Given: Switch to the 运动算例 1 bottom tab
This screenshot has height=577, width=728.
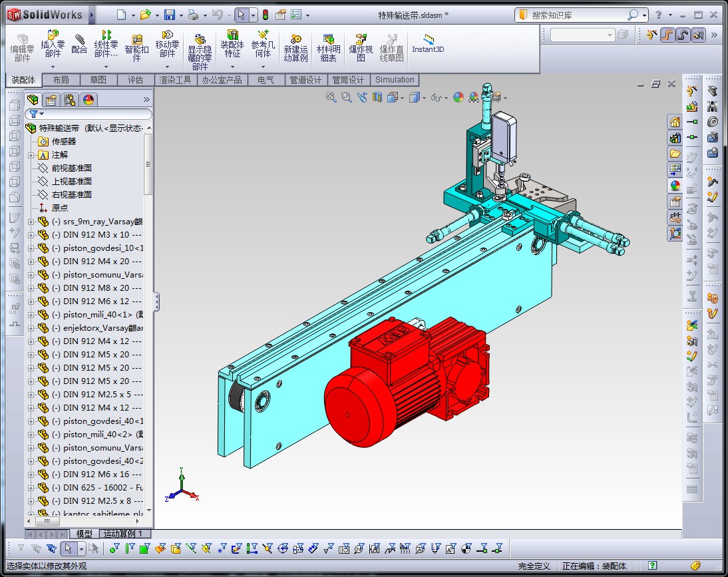Looking at the screenshot, I should [122, 534].
